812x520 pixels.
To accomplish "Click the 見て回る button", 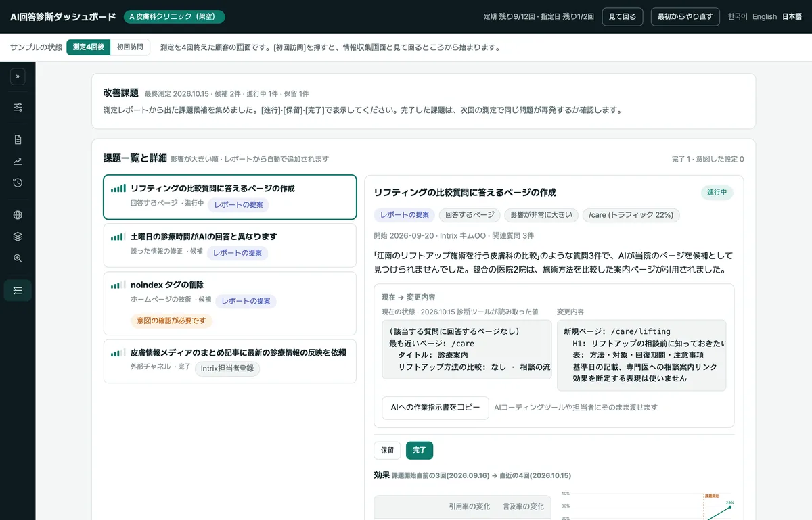I will pos(623,17).
